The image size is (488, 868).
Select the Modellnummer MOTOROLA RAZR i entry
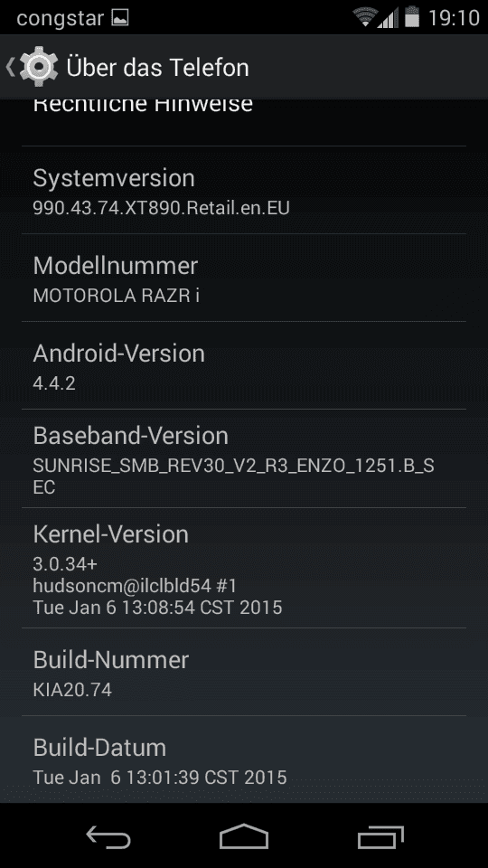[x=244, y=278]
